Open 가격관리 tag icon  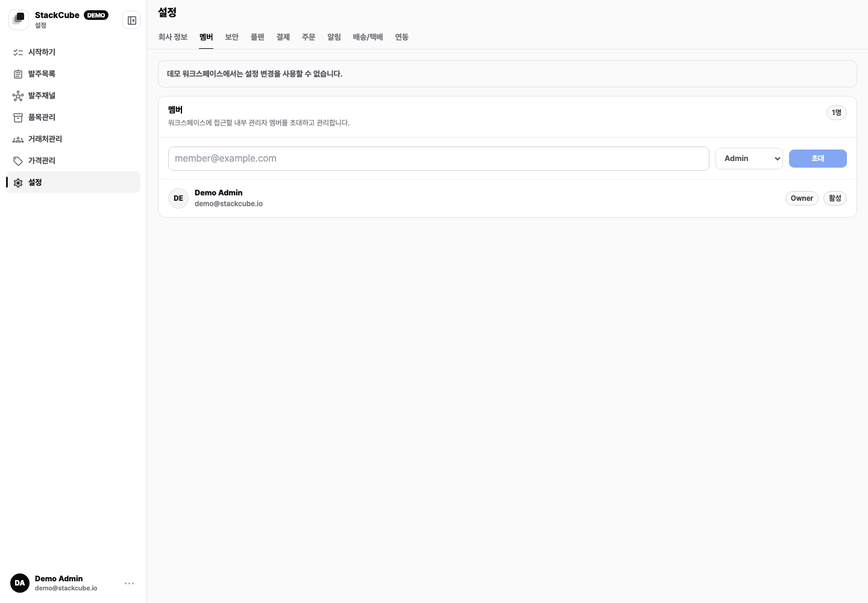coord(18,161)
